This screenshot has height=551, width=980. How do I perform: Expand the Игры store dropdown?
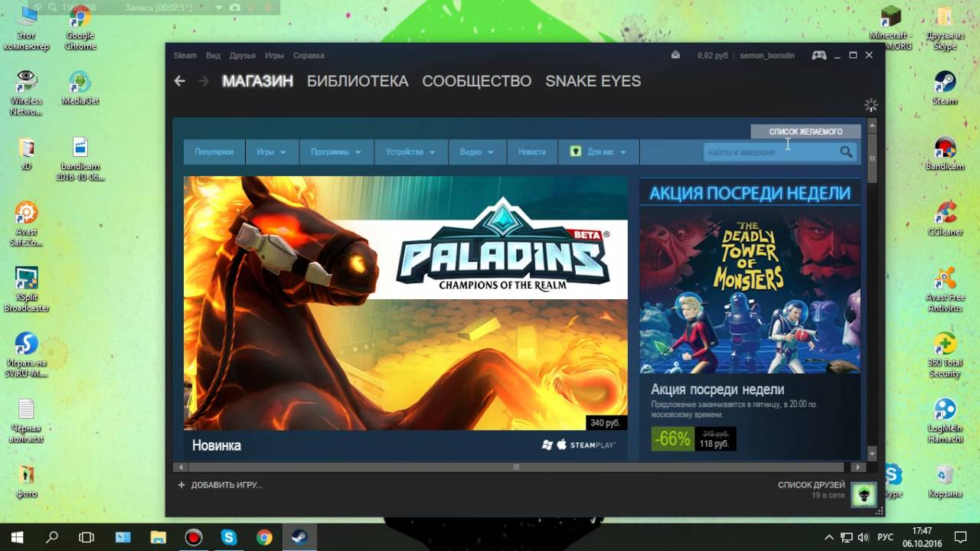click(272, 152)
